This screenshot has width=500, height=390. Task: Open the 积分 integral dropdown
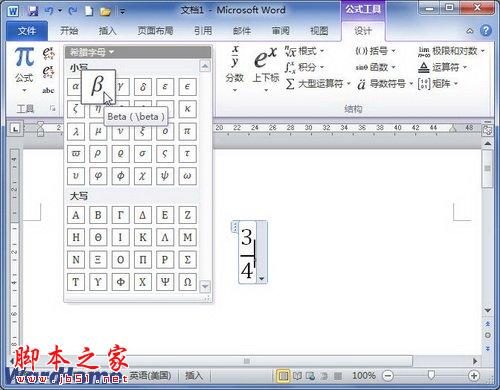[304, 67]
